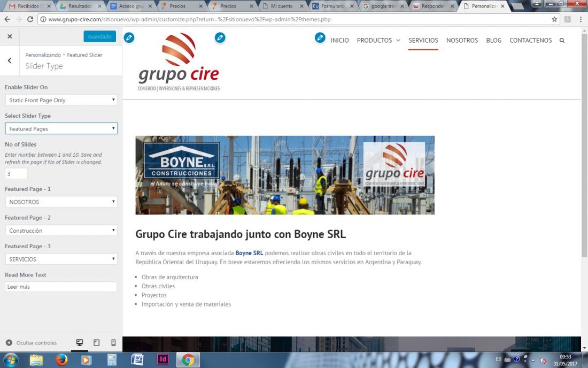Open Select Slider Type dropdown
Image resolution: width=588 pixels, height=368 pixels.
click(61, 129)
